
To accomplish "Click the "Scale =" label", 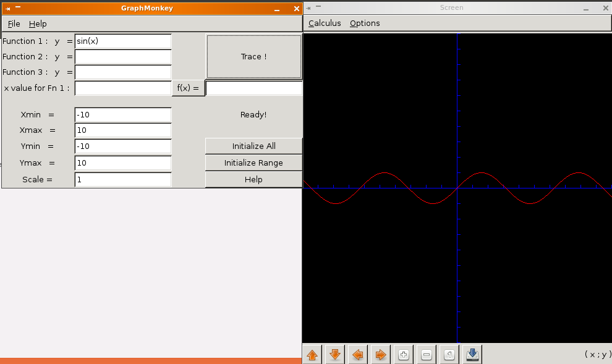I will click(x=37, y=179).
